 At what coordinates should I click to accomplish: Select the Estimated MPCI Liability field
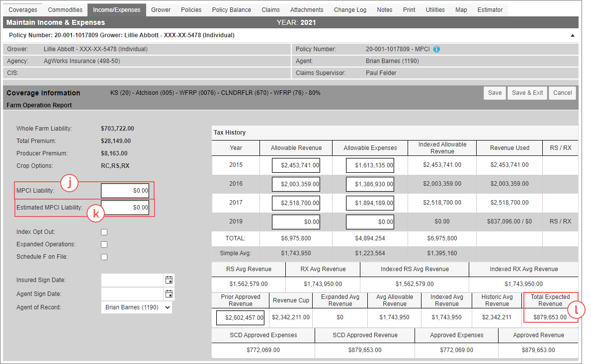[125, 208]
